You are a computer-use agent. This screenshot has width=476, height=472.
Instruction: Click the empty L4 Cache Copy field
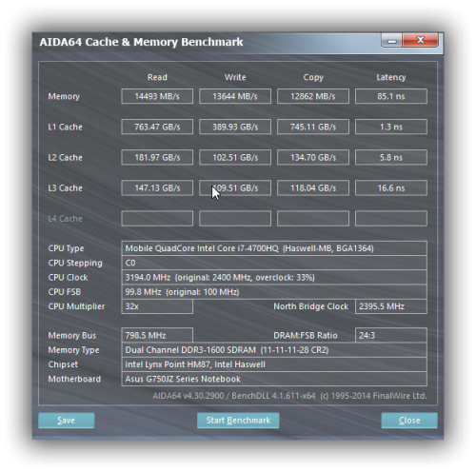313,218
